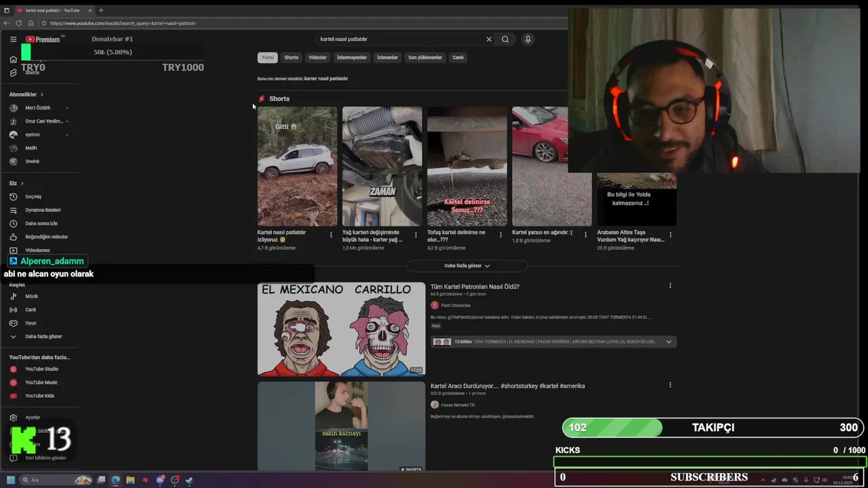Screen dimensions: 868x488
Task: Click the YouTube Premium logo
Action: 43,39
